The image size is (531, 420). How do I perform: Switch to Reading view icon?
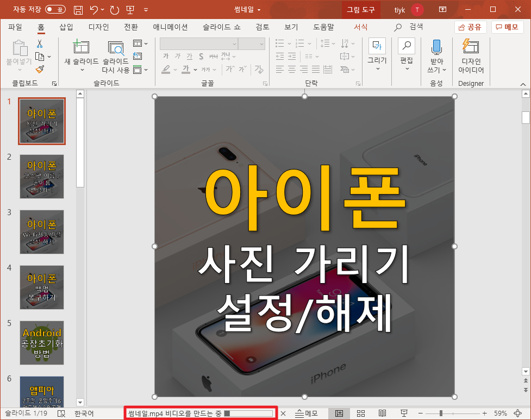(x=382, y=413)
